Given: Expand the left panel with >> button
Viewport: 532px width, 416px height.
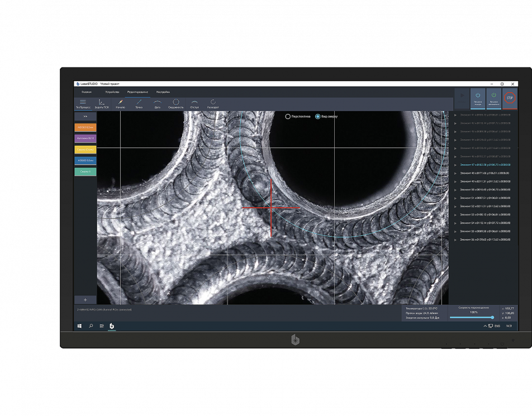Looking at the screenshot, I should click(85, 116).
